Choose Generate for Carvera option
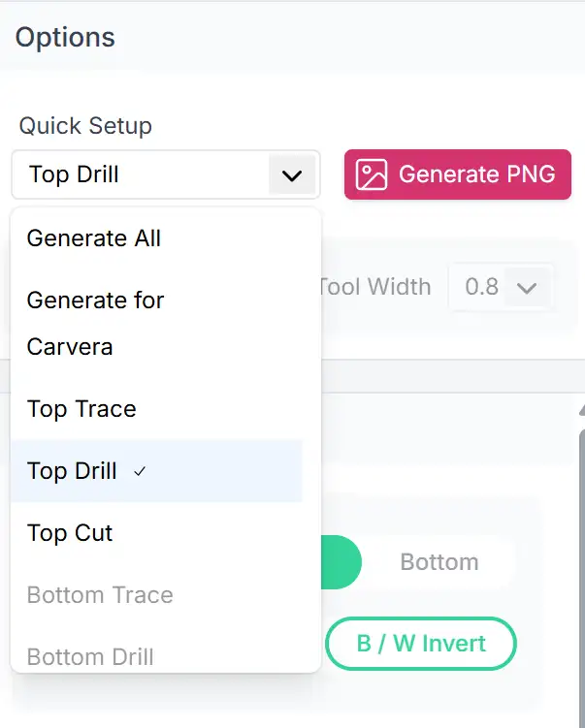Screen dimensions: 585x728 95,323
